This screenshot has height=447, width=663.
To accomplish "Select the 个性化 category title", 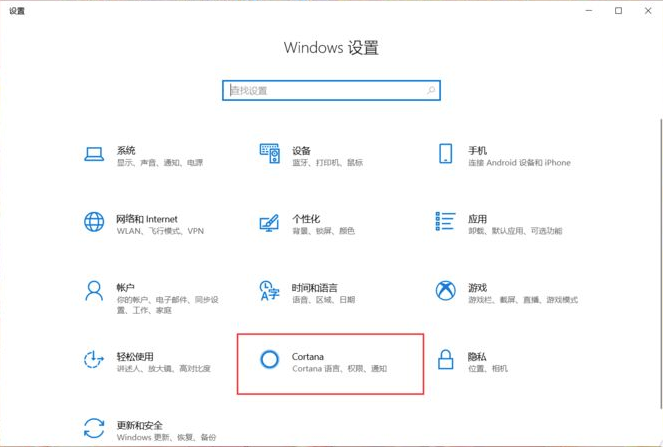I will 306,219.
